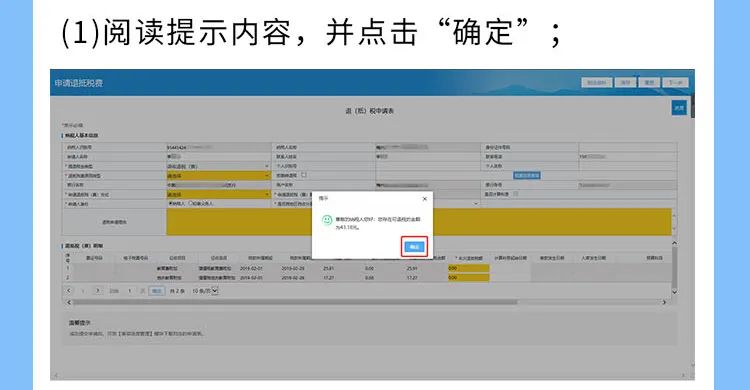Click the smiley face icon in the dialog
Screen dimensions: 750x390
327,220
